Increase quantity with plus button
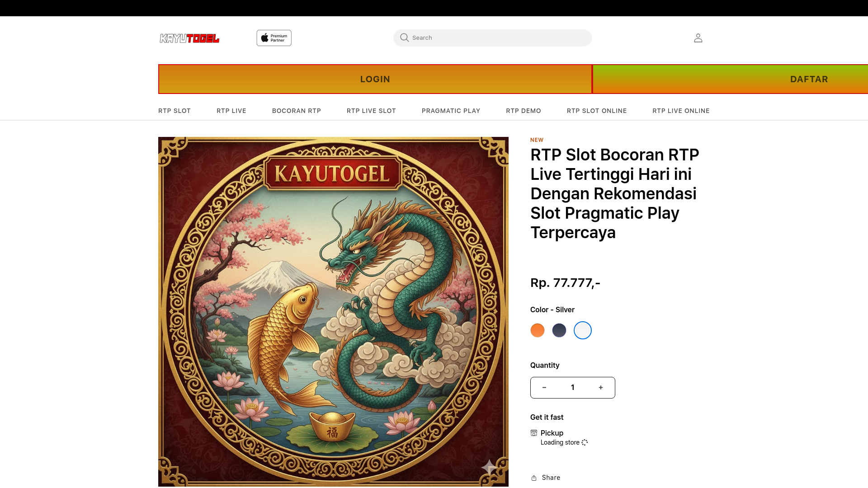This screenshot has width=868, height=488. 601,388
